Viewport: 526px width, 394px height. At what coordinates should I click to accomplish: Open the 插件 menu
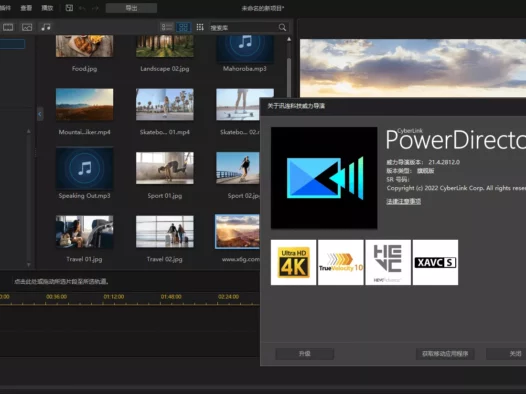coord(5,8)
